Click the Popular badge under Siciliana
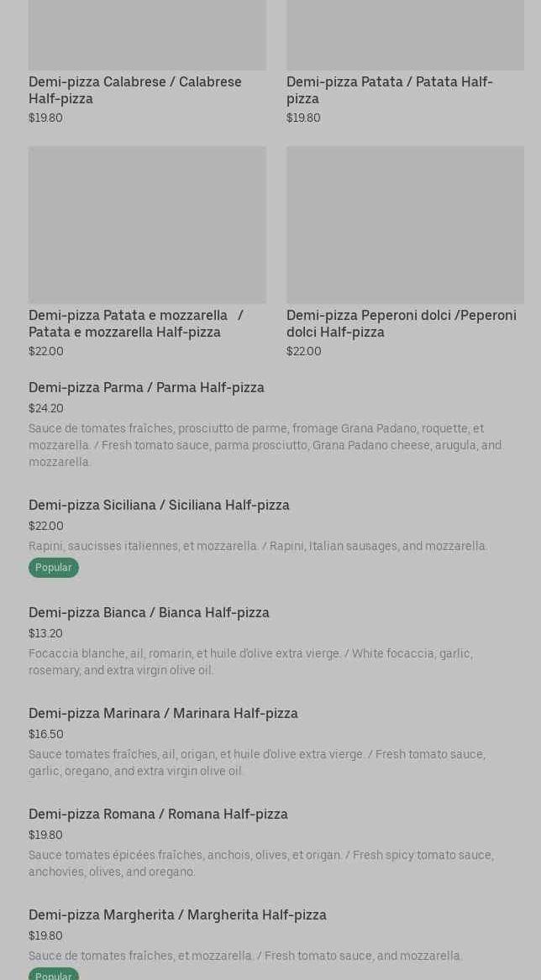 [x=54, y=568]
